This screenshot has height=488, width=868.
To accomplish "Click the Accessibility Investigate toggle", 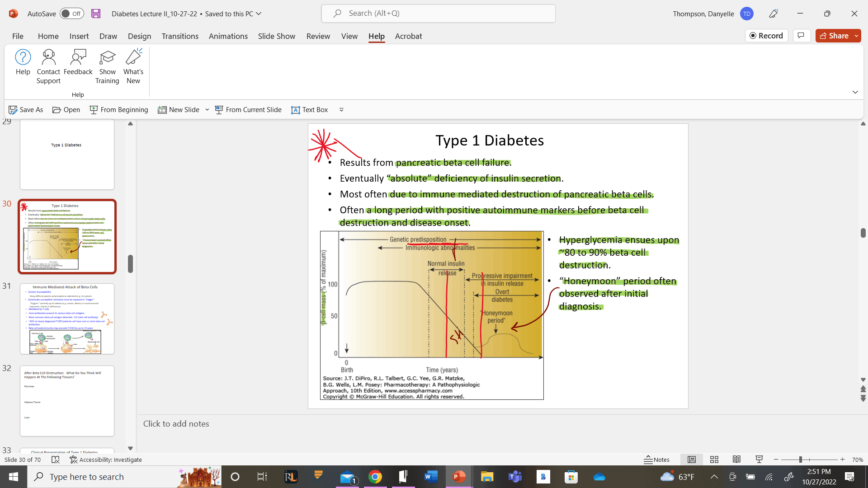I will 106,459.
